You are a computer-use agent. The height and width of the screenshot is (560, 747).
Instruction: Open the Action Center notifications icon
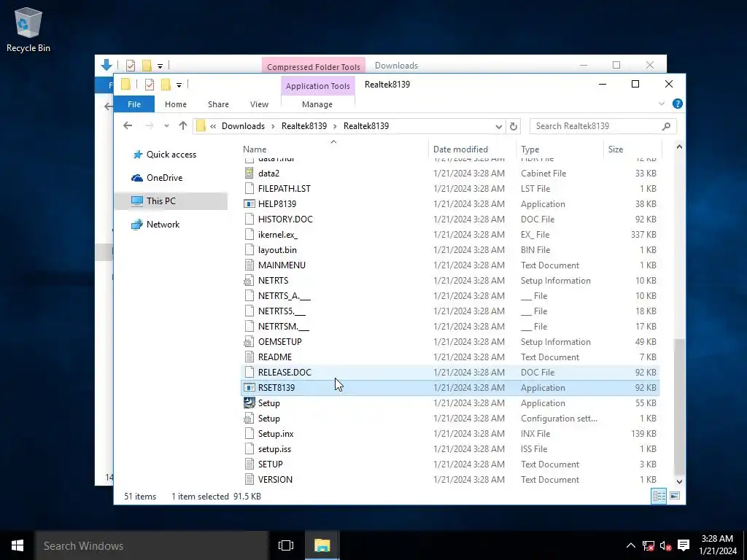684,545
